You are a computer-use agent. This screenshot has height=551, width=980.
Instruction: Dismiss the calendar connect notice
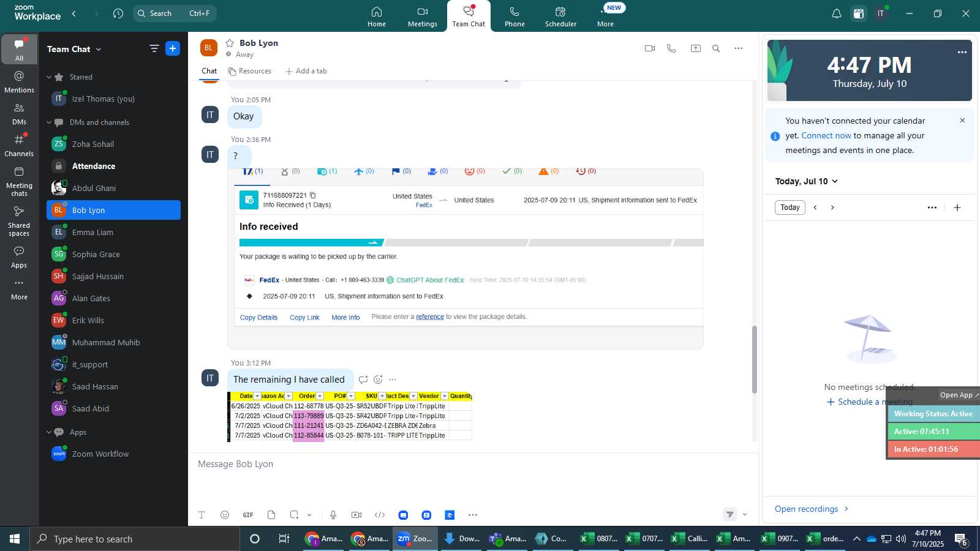click(962, 121)
